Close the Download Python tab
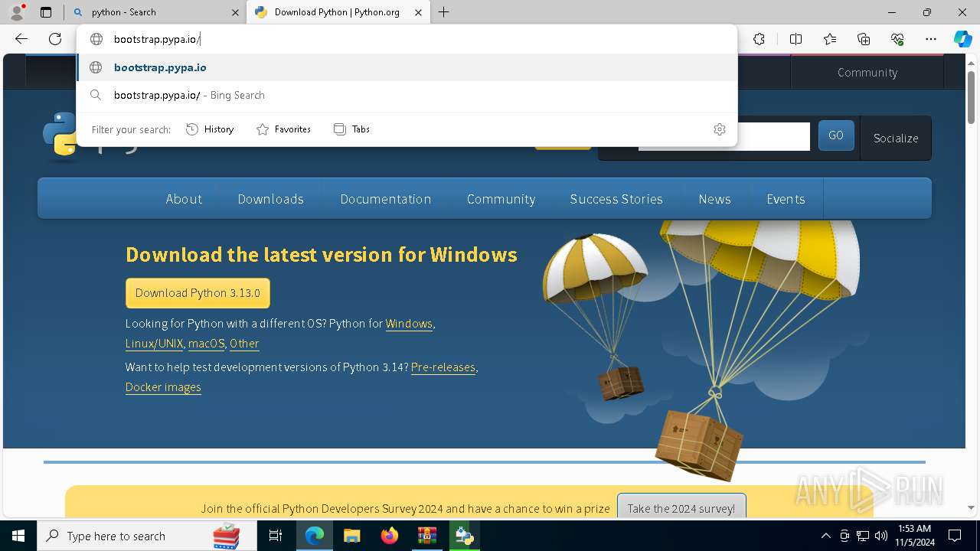This screenshot has width=980, height=551. [x=418, y=12]
